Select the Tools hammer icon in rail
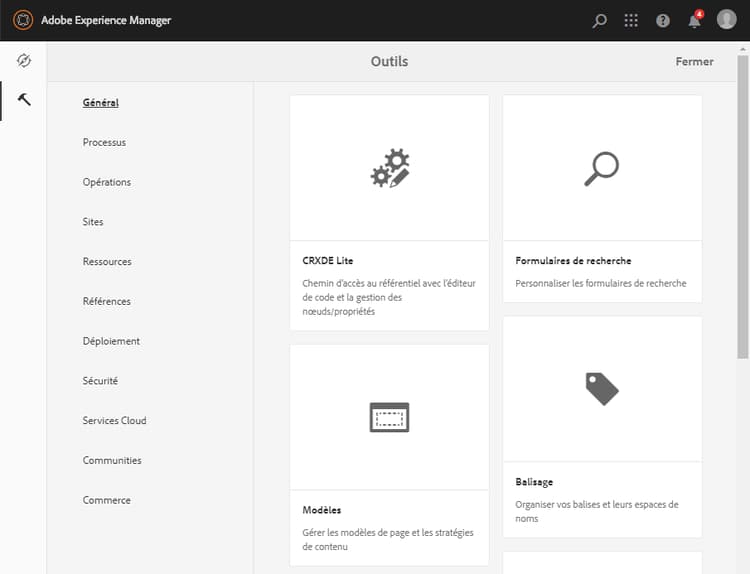750x574 pixels. click(24, 99)
